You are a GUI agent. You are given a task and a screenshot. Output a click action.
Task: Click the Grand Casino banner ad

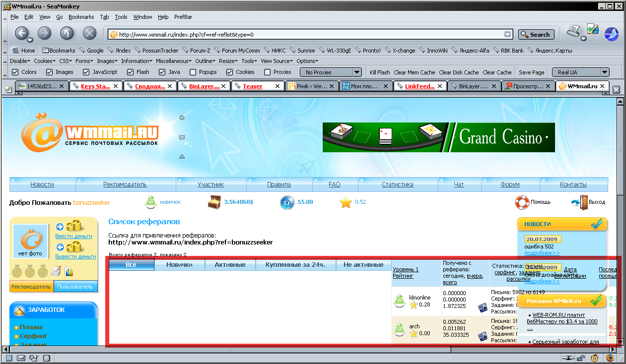coord(438,137)
